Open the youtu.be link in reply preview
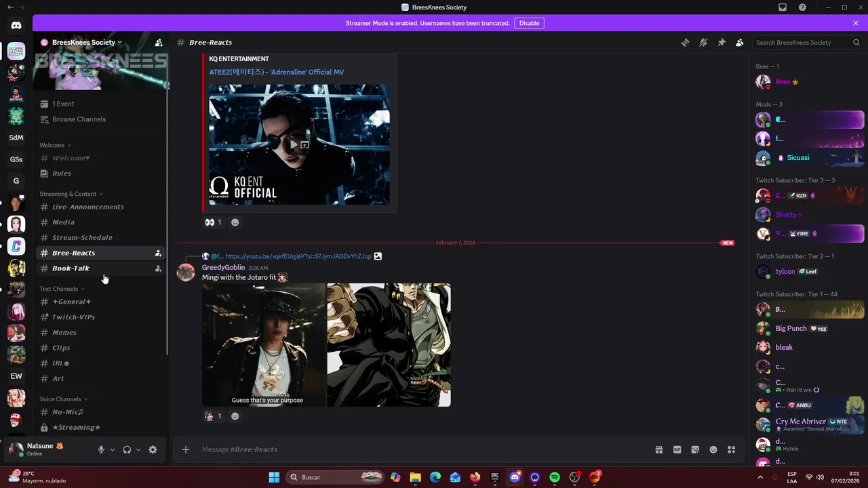The height and width of the screenshot is (488, 868). [298, 256]
